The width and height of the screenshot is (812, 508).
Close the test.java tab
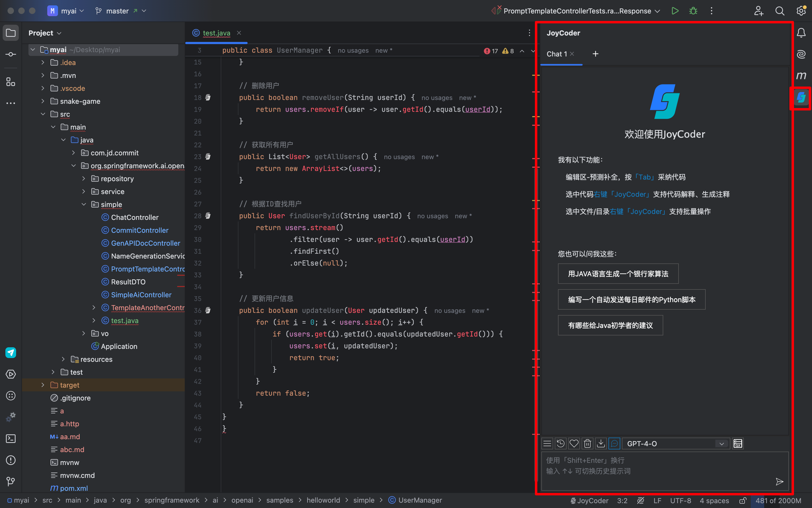point(239,33)
